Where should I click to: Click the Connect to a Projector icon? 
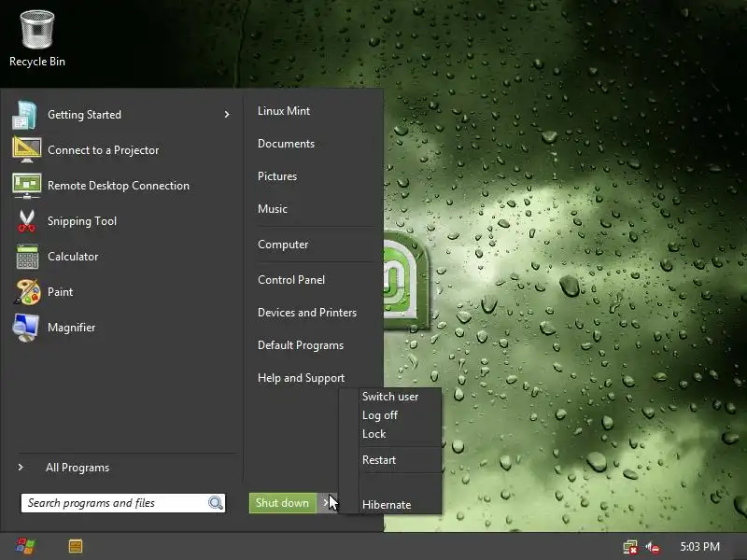click(27, 150)
